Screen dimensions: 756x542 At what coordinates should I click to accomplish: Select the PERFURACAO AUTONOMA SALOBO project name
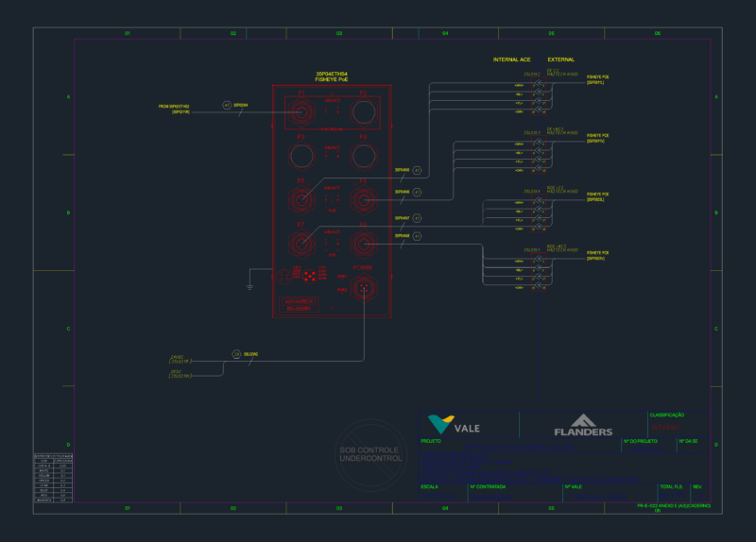519,447
